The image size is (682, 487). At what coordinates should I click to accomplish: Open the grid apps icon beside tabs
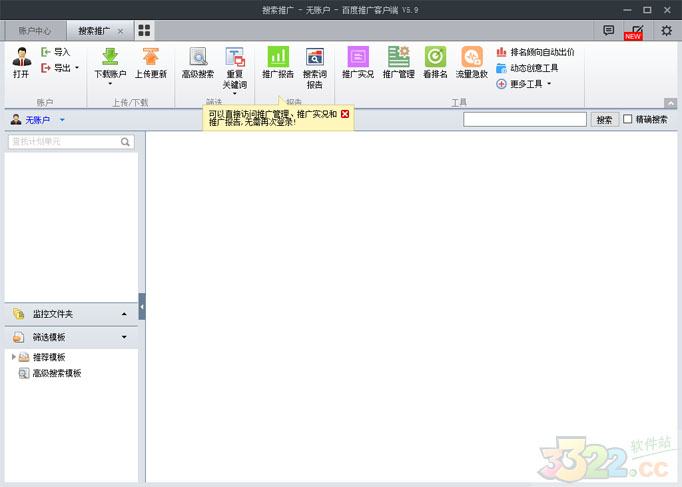144,30
